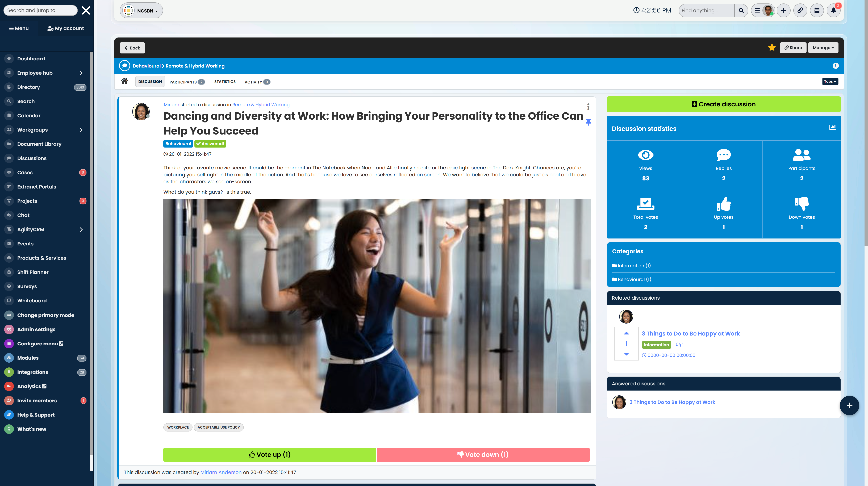Open the Miriam Anderson creator link
The width and height of the screenshot is (868, 486).
[221, 472]
